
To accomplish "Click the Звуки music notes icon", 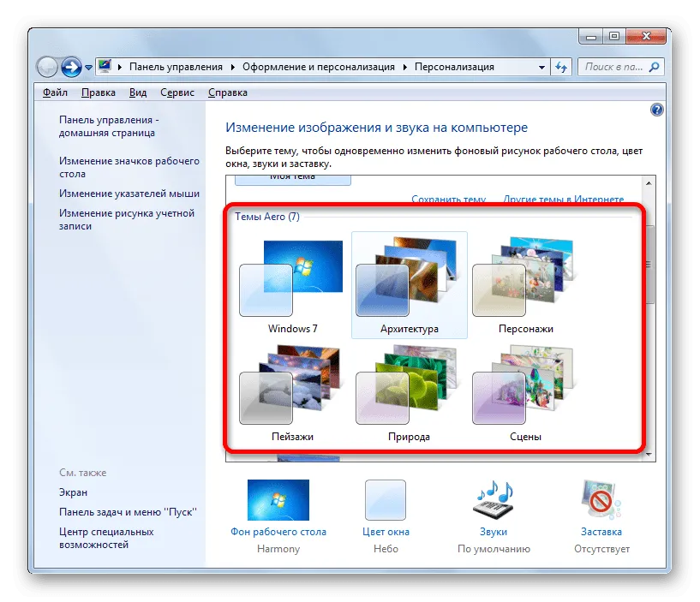I will click(x=494, y=500).
